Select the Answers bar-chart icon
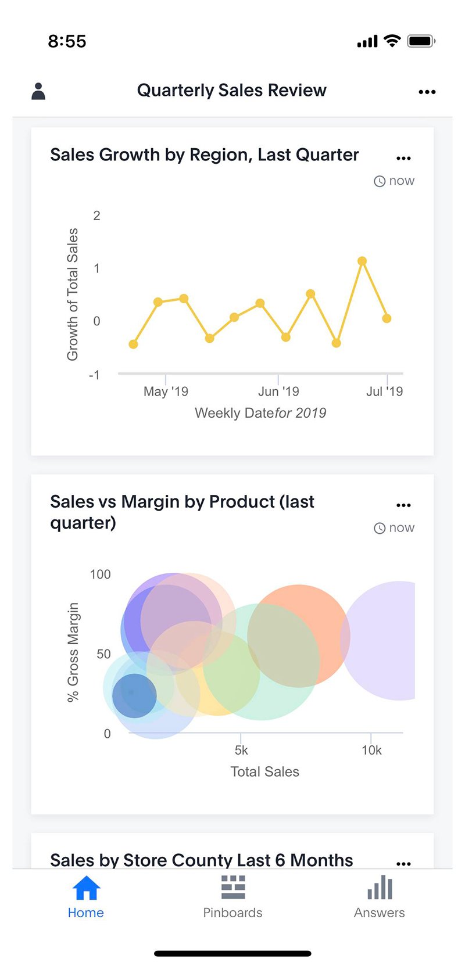The height and width of the screenshot is (980, 465). point(379,886)
